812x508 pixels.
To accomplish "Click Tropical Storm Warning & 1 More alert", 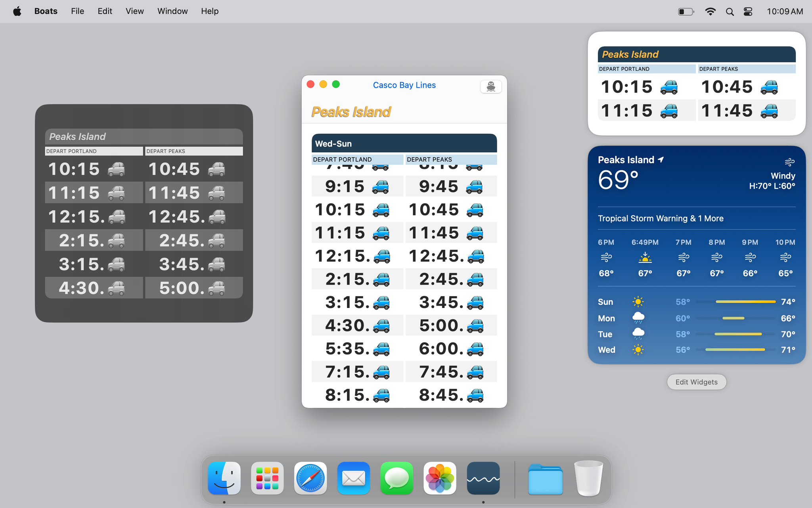I will point(661,218).
